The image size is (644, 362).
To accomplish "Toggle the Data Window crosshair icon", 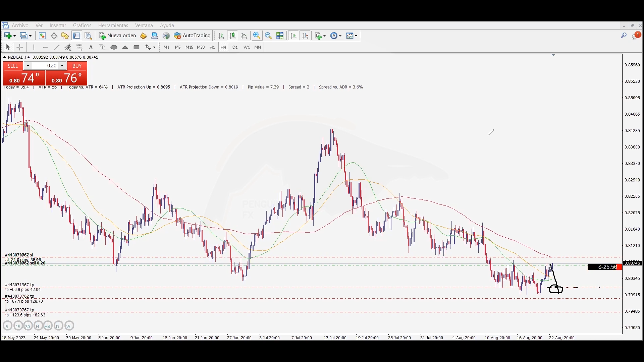I will click(54, 36).
